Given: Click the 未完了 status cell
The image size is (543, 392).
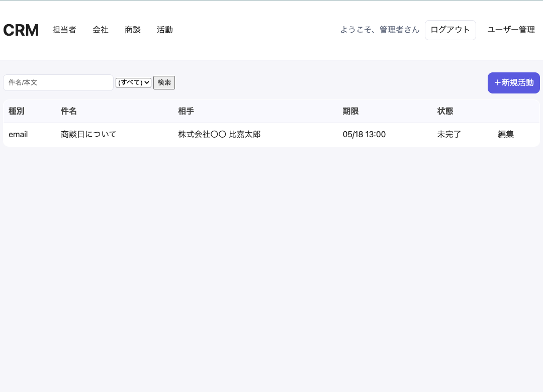Looking at the screenshot, I should coord(449,134).
